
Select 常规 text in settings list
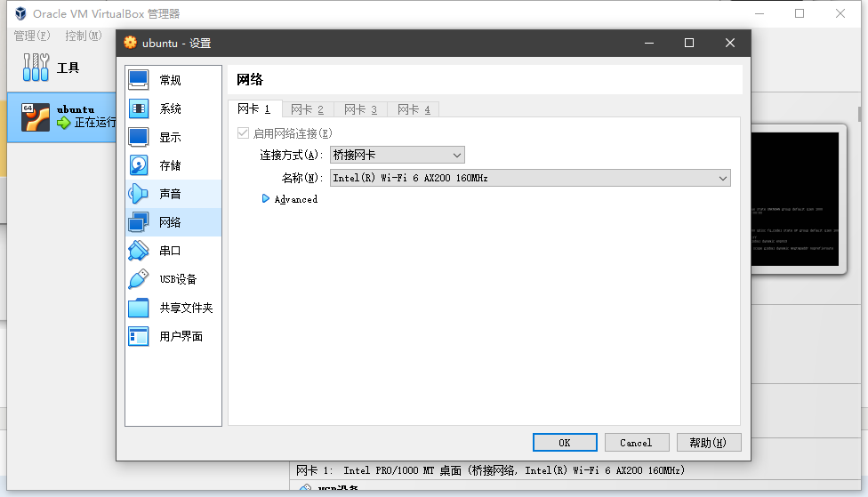click(170, 80)
